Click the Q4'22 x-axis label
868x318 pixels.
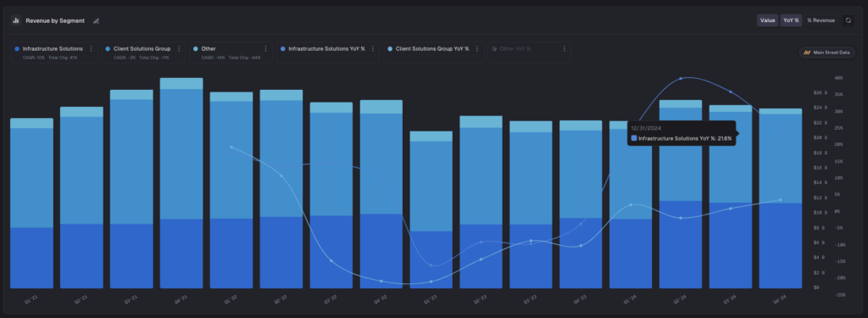point(381,299)
